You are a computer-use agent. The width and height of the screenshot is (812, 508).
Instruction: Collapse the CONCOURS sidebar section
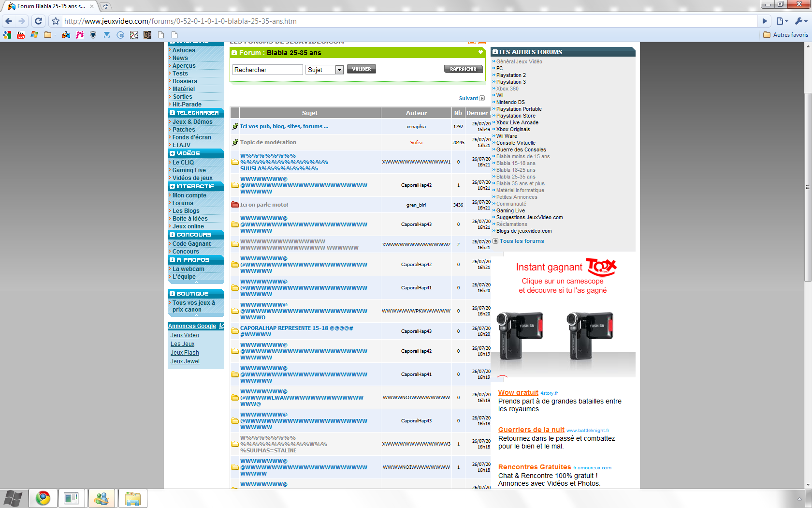tap(172, 235)
